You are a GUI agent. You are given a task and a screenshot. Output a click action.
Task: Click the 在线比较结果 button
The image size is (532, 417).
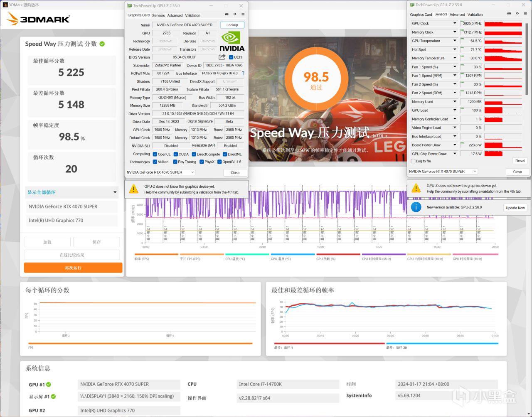point(72,255)
